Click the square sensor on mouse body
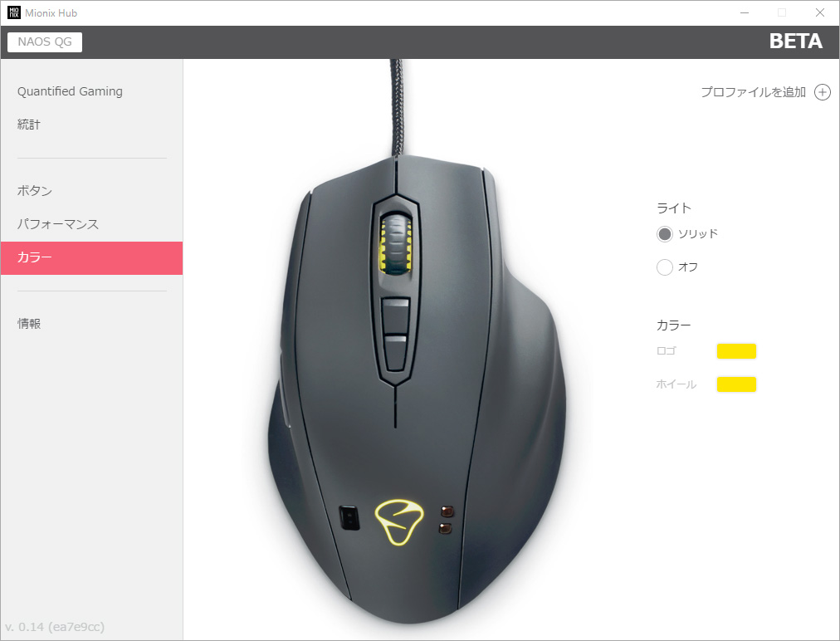840x641 pixels. 349,518
